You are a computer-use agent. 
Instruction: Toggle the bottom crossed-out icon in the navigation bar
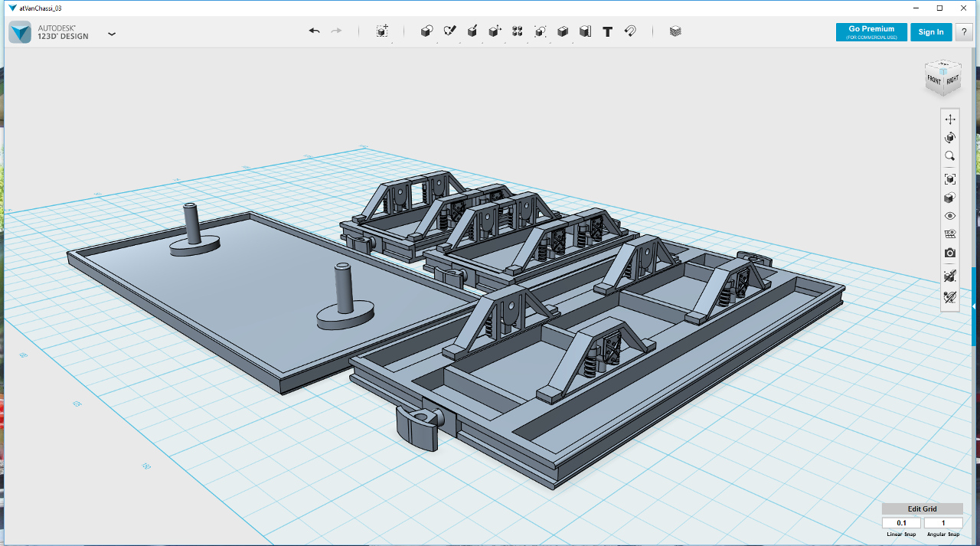(950, 296)
